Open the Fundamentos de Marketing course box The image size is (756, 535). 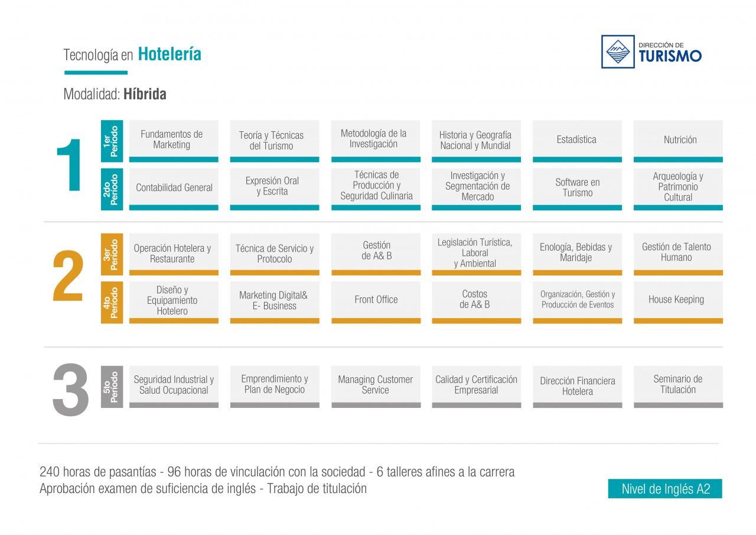(x=173, y=140)
